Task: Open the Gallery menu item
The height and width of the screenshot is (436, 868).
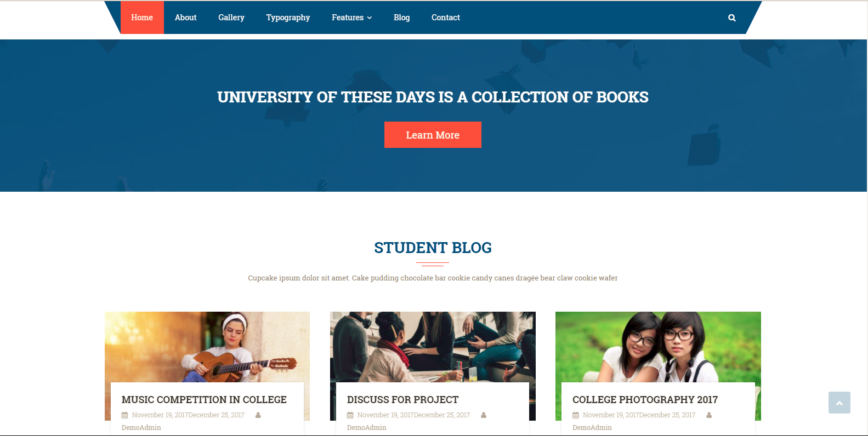Action: pos(231,18)
